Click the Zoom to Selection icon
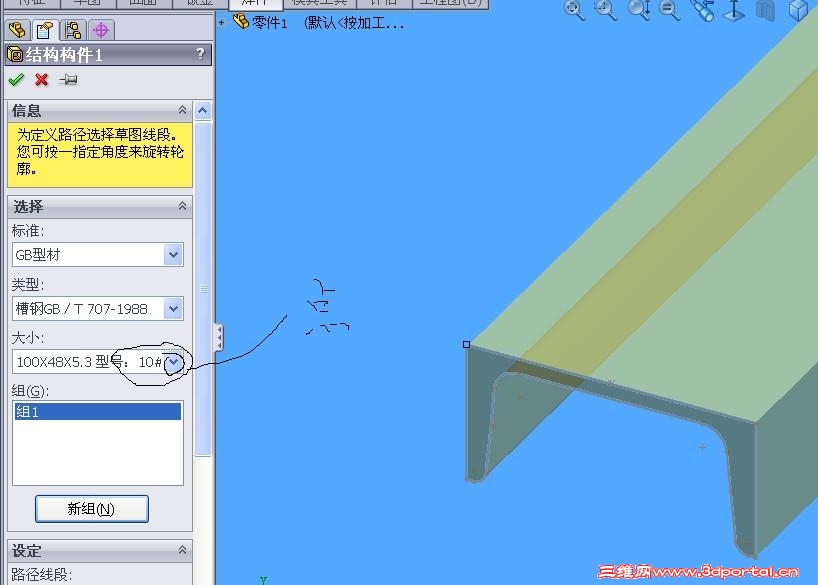 (670, 9)
